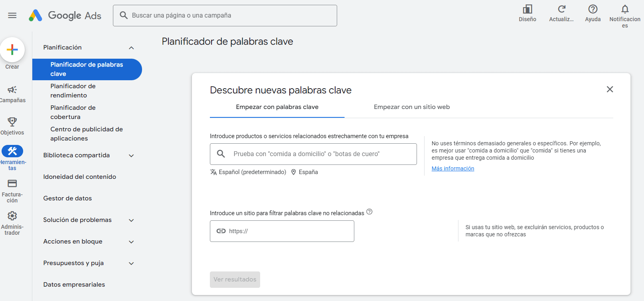Click the search magnifier in top bar
Image resolution: width=644 pixels, height=301 pixels.
124,15
